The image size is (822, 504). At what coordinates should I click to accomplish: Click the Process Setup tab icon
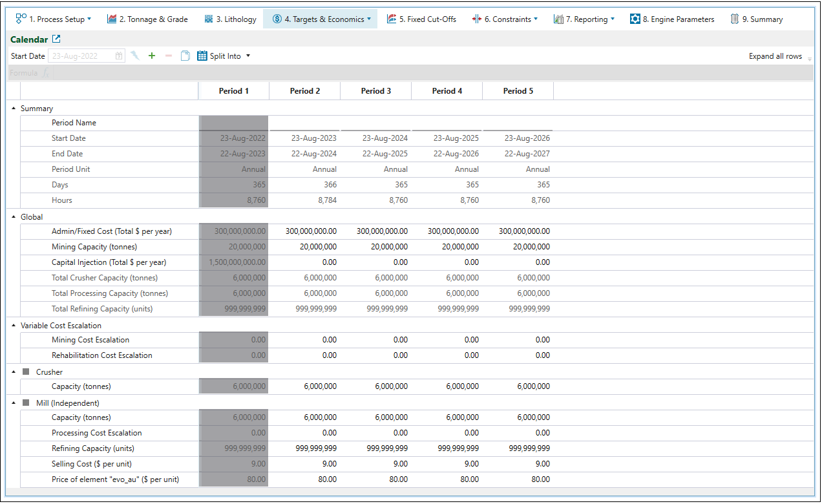click(21, 19)
